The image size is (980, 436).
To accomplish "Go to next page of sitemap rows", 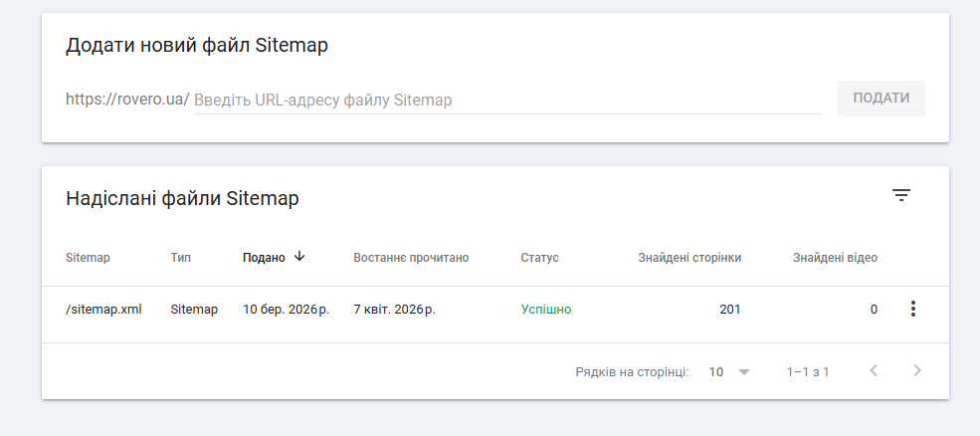I will (917, 371).
